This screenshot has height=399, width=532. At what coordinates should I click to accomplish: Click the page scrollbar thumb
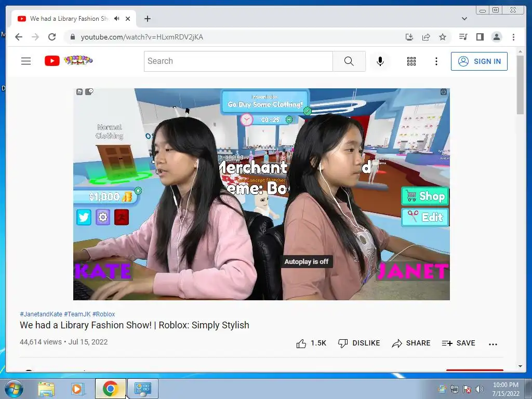520,85
